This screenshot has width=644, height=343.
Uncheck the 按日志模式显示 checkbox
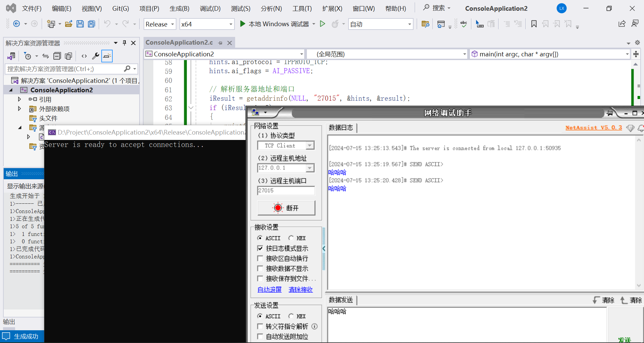click(x=261, y=248)
